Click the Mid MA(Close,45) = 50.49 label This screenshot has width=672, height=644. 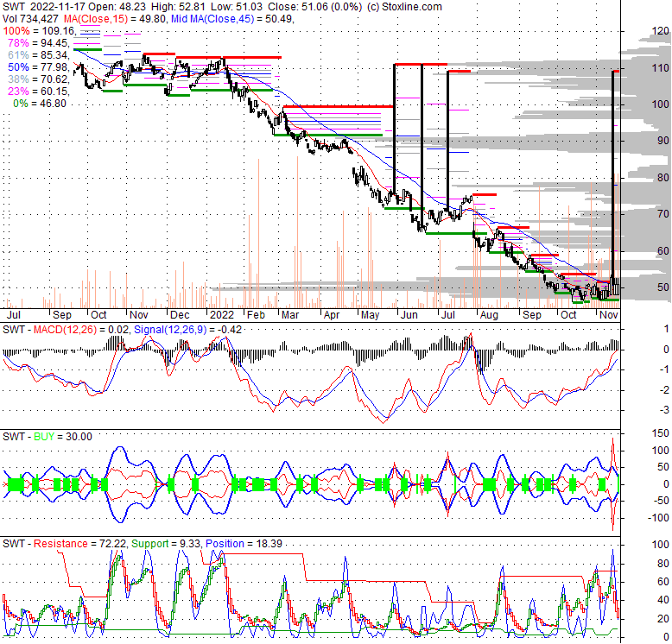[232, 19]
